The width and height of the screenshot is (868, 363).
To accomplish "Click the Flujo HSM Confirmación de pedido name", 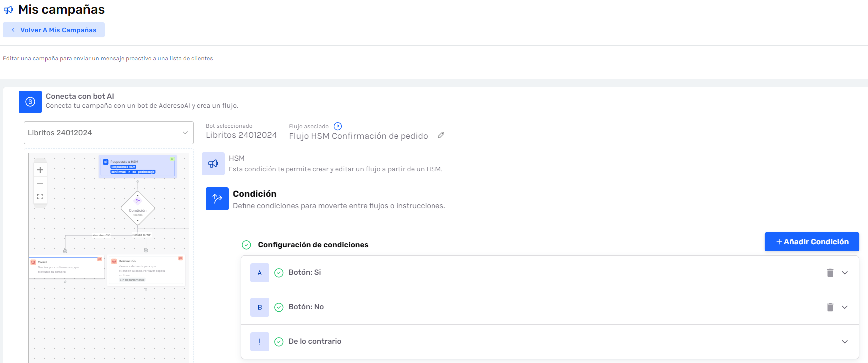I will coord(358,136).
